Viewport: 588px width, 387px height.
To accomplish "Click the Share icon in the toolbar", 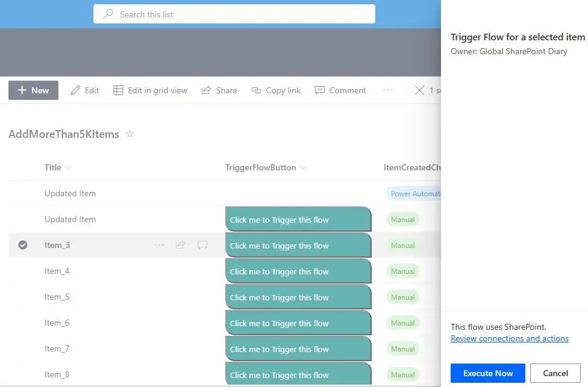I will pyautogui.click(x=205, y=90).
